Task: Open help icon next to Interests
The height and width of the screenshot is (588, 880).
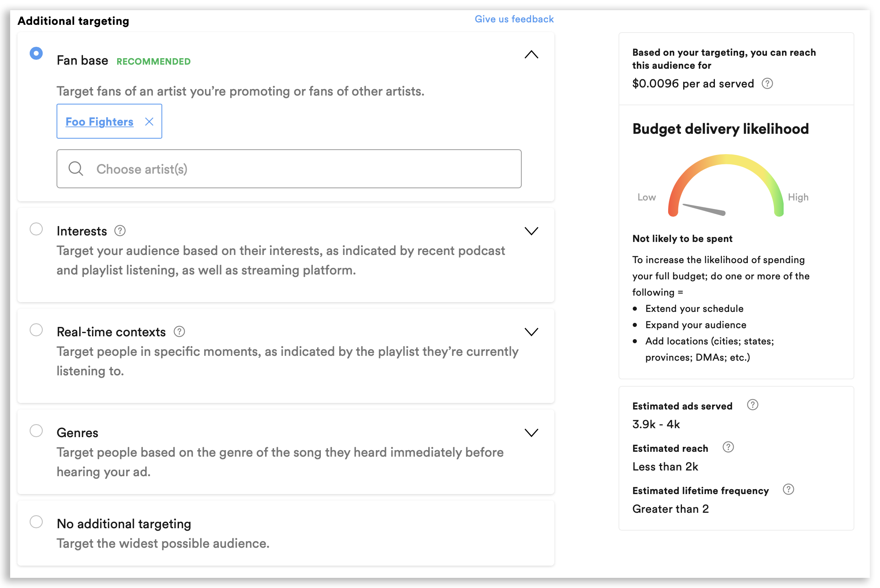Action: coord(120,231)
